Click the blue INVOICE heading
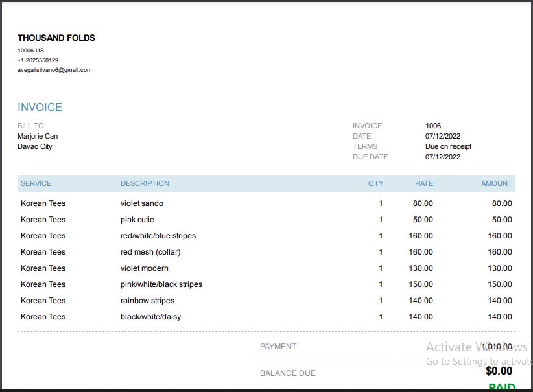This screenshot has width=533, height=392. (x=40, y=107)
